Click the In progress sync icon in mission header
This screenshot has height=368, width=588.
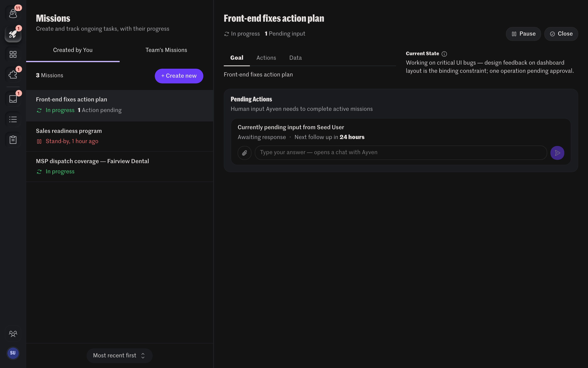click(x=226, y=34)
